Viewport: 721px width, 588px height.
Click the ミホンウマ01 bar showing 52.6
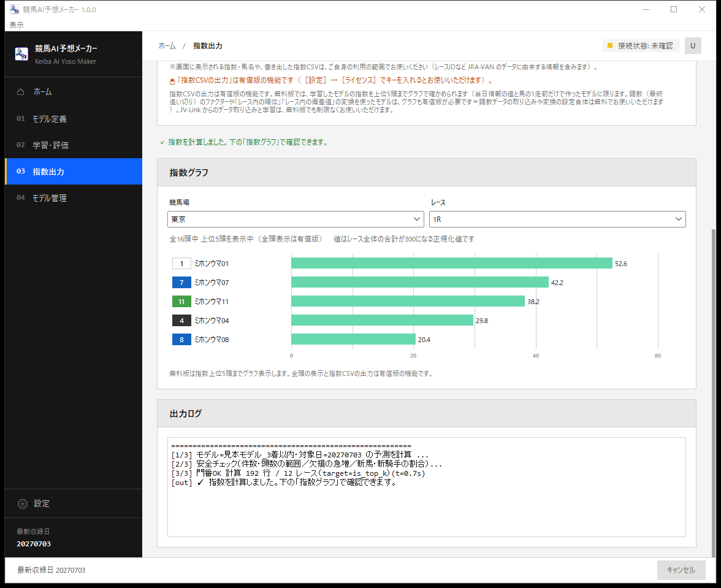pos(451,263)
